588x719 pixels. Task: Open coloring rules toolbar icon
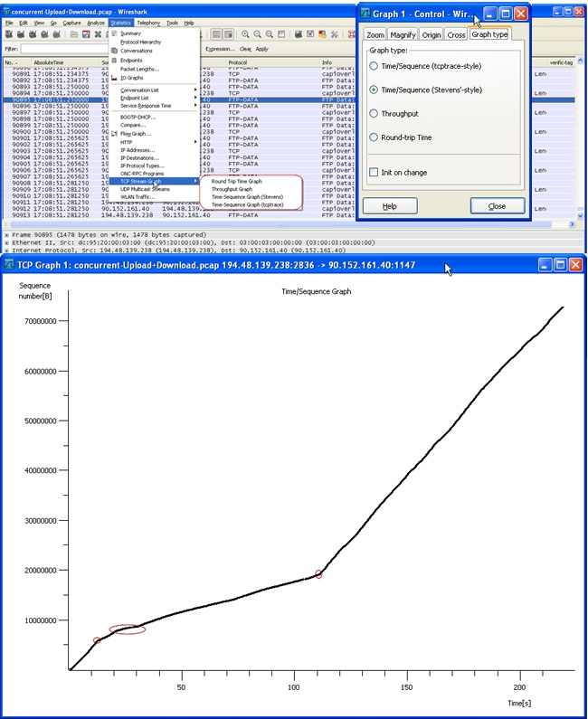[322, 34]
